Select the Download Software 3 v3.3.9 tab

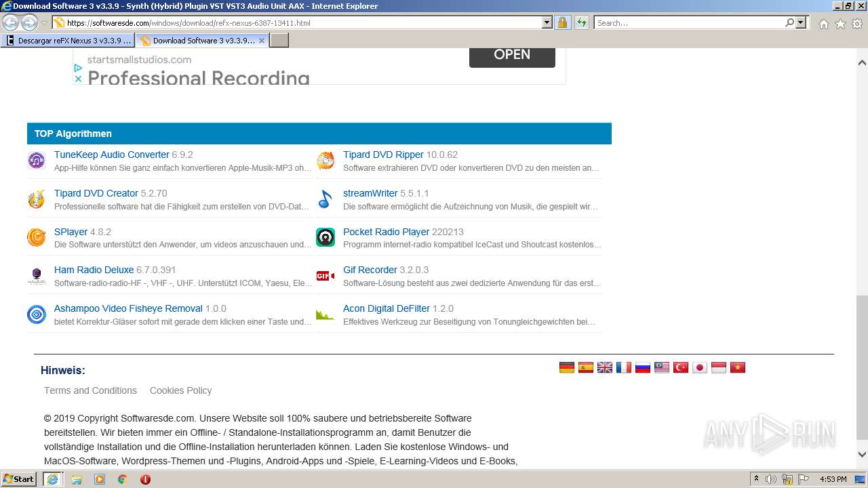point(202,41)
